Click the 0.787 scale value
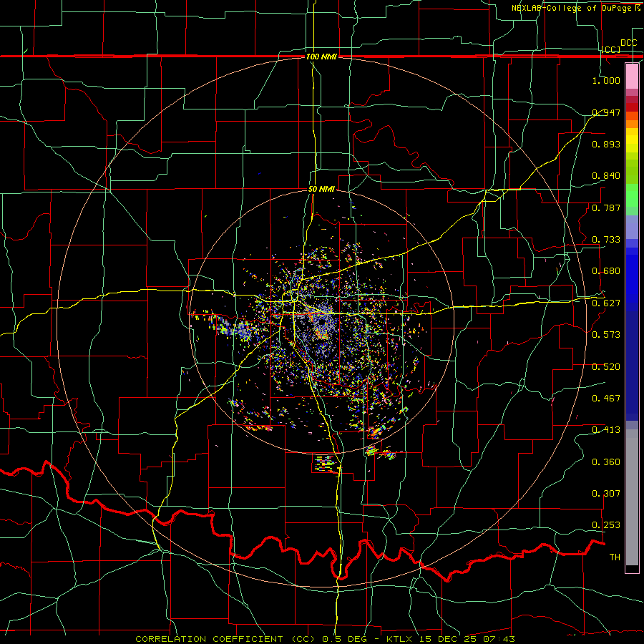 [x=606, y=208]
